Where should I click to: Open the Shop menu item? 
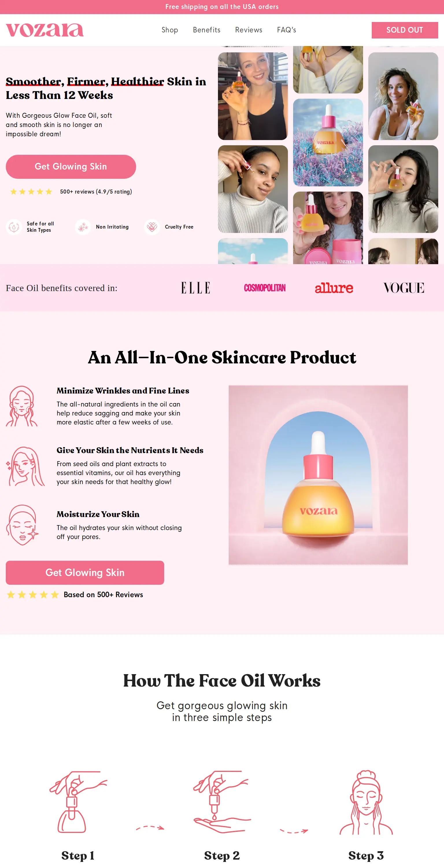[170, 30]
